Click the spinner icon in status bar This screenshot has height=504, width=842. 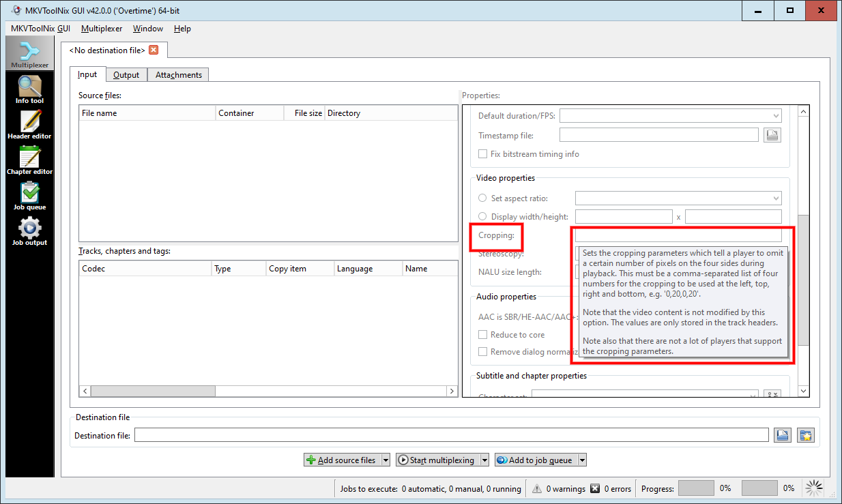point(814,488)
